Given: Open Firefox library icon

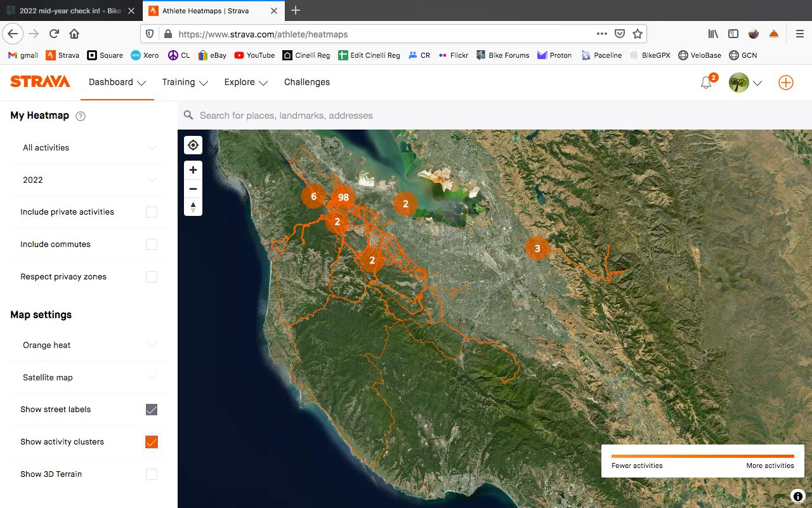Looking at the screenshot, I should (x=713, y=34).
